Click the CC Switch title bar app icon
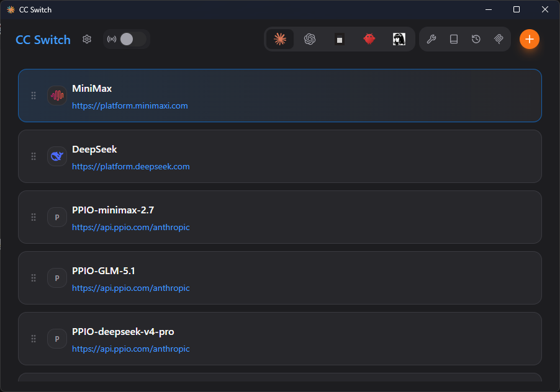 11,10
